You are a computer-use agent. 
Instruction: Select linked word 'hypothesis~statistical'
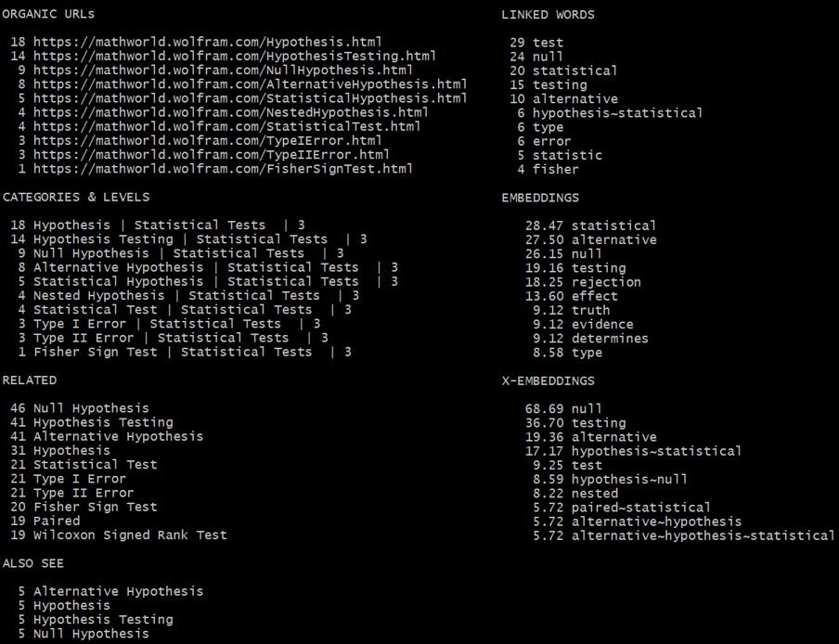pyautogui.click(x=617, y=113)
